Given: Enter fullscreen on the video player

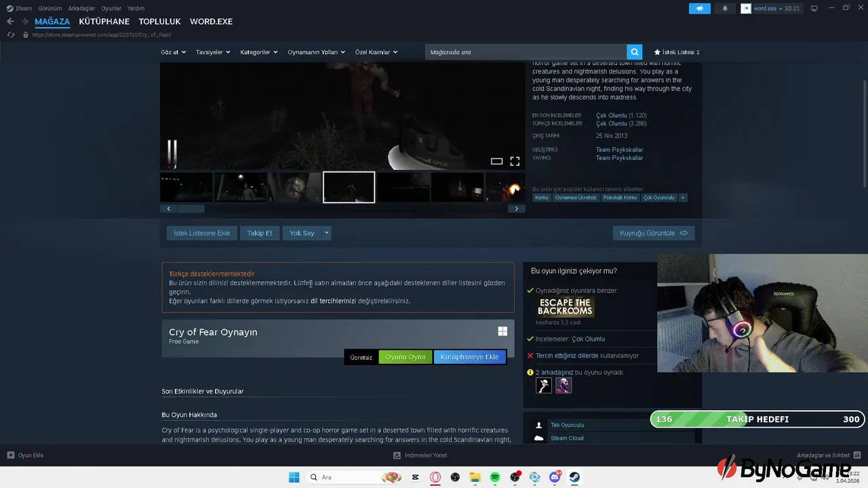Looking at the screenshot, I should coord(515,161).
